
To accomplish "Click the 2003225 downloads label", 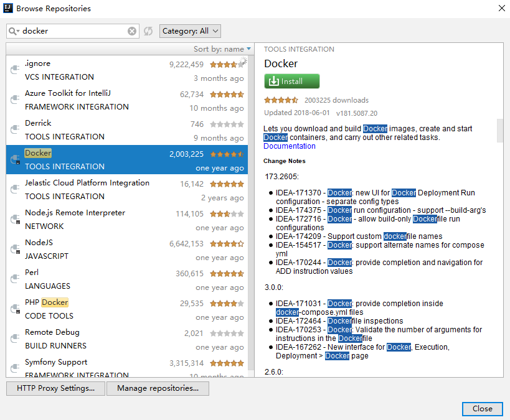I will click(336, 100).
